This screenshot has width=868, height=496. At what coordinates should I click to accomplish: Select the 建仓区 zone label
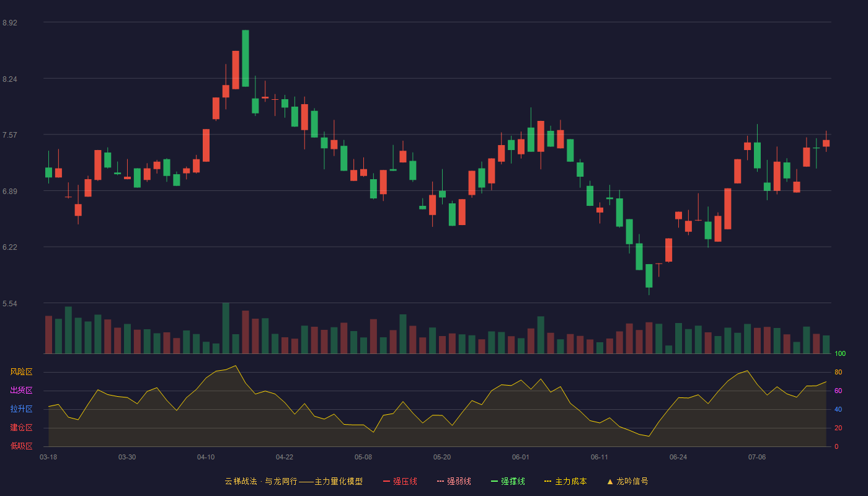(21, 428)
